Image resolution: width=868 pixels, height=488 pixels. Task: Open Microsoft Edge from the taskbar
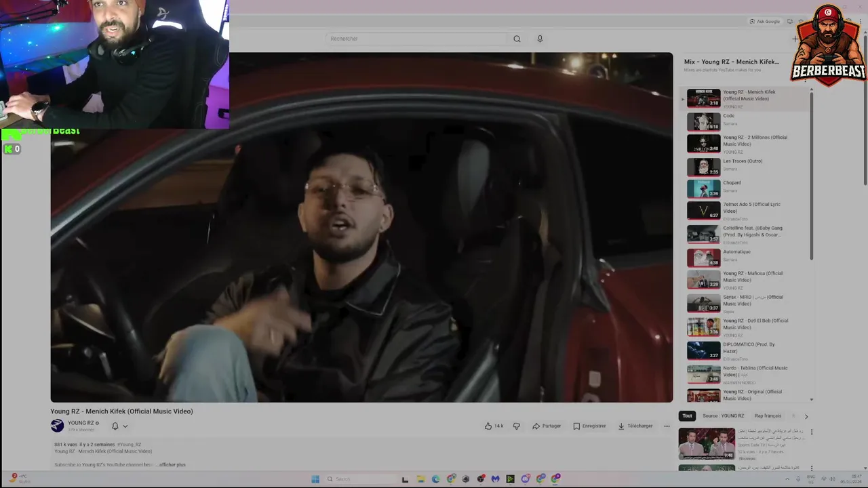coord(435,479)
